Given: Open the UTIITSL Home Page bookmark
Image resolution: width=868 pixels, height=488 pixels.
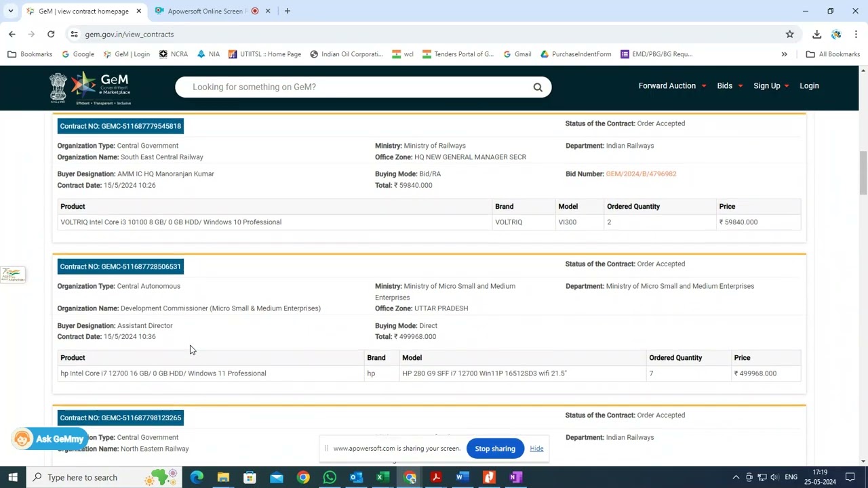Looking at the screenshot, I should pos(264,54).
